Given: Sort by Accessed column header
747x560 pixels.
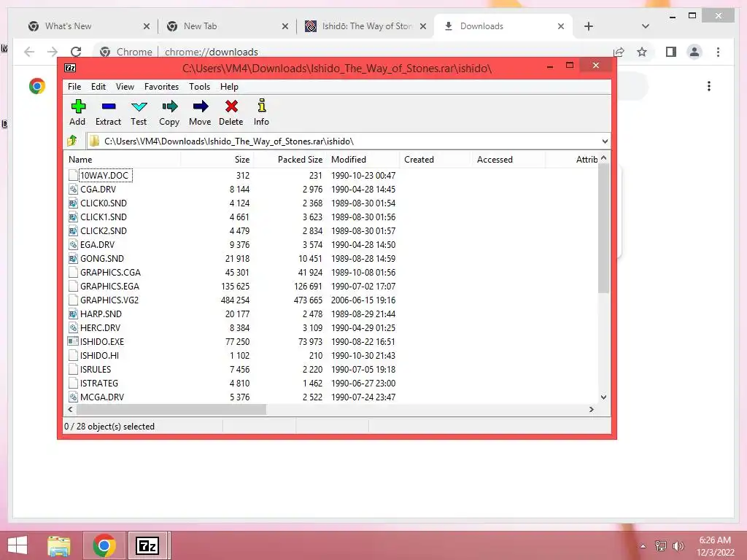Looking at the screenshot, I should click(508, 160).
